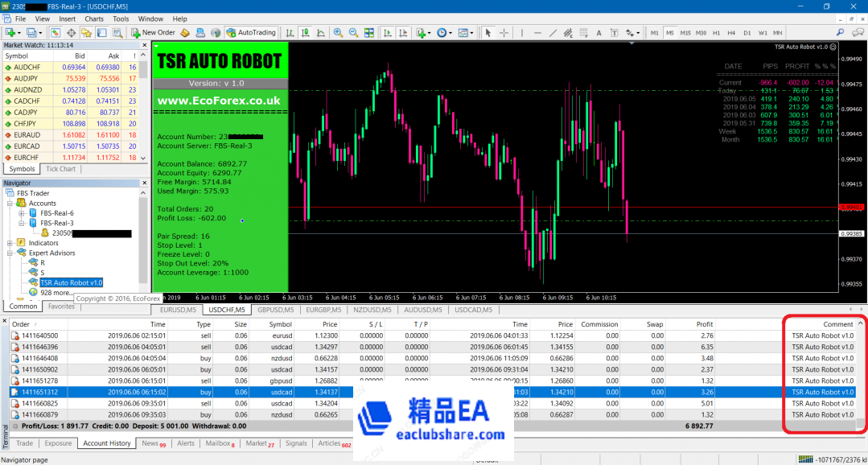Switch timeframe to H1
The width and height of the screenshot is (868, 465).
click(x=716, y=33)
